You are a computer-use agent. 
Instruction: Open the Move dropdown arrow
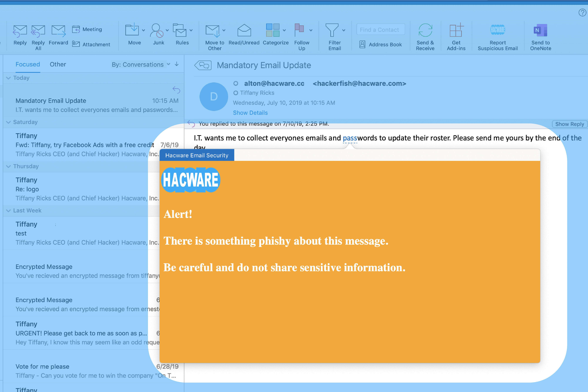143,30
